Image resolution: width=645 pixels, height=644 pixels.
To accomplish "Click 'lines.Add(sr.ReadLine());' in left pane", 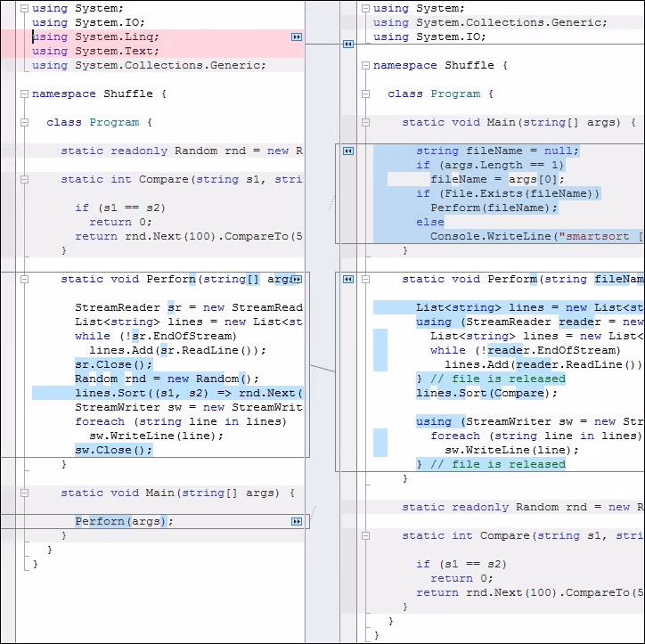I will [x=177, y=350].
